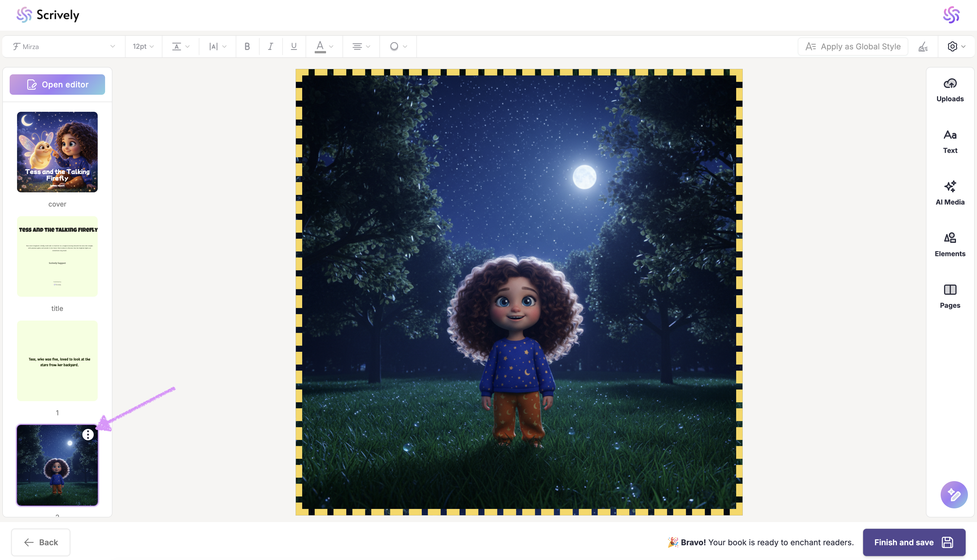Viewport: 977px width, 560px height.
Task: Open the text color picker
Action: coord(324,47)
